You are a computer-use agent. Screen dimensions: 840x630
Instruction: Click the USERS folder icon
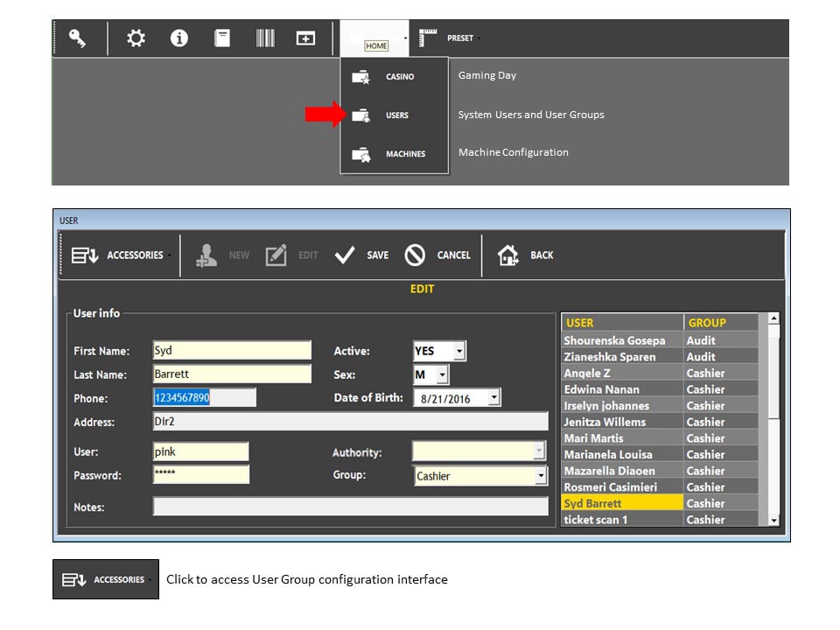pyautogui.click(x=360, y=115)
